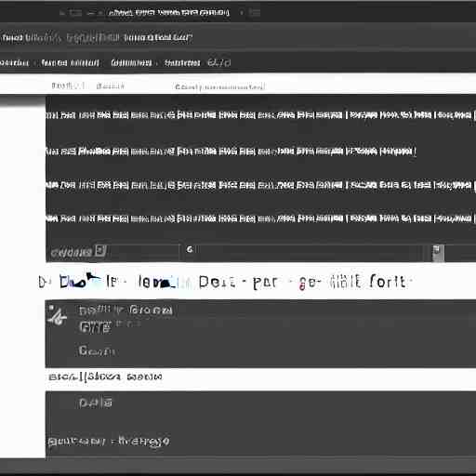476x476 pixels.
Task: Click the dim last item in the dark menu row
Action: click(219, 63)
